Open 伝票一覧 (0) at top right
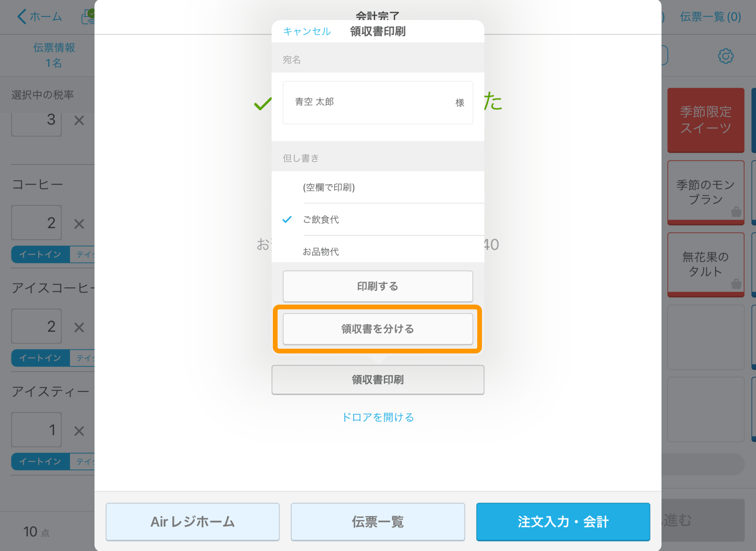The width and height of the screenshot is (756, 551). point(710,17)
